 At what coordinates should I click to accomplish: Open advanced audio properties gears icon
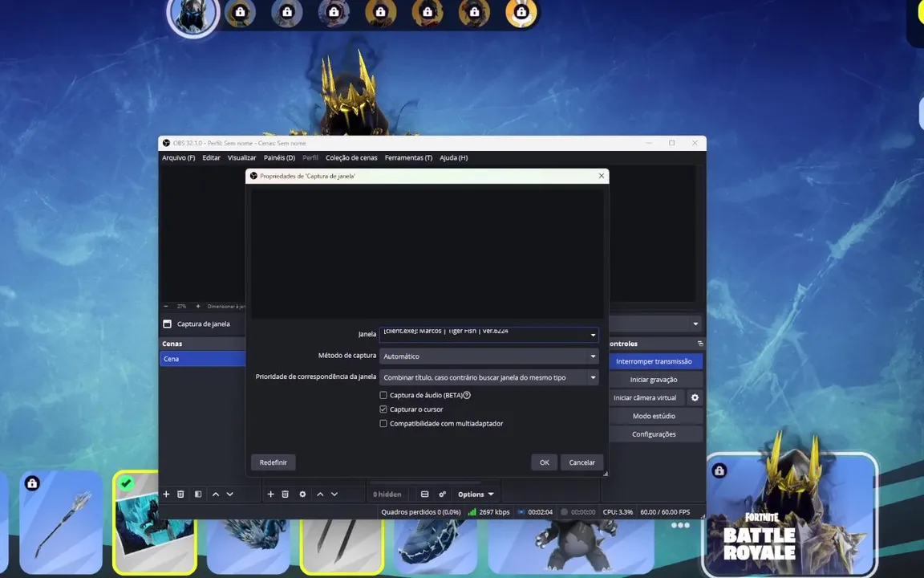coord(442,495)
